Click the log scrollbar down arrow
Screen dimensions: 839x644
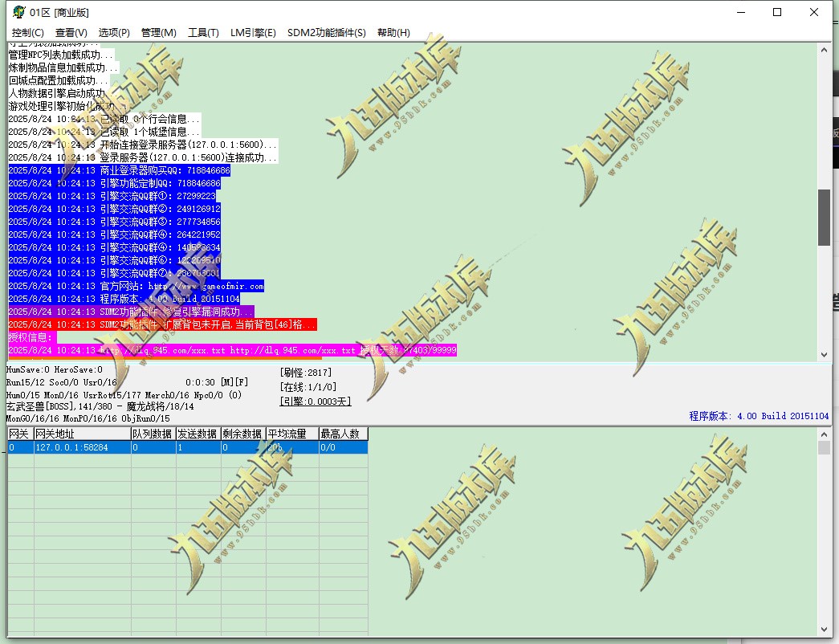(x=824, y=354)
